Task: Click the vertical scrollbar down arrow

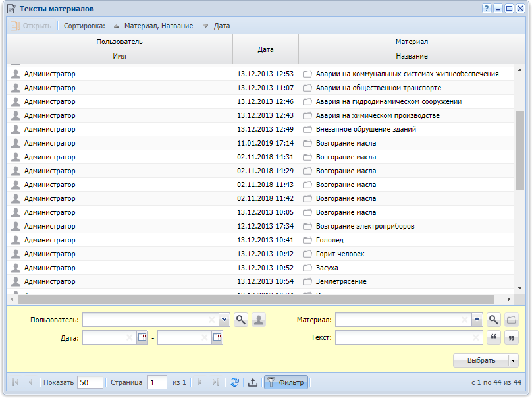Action: click(519, 288)
